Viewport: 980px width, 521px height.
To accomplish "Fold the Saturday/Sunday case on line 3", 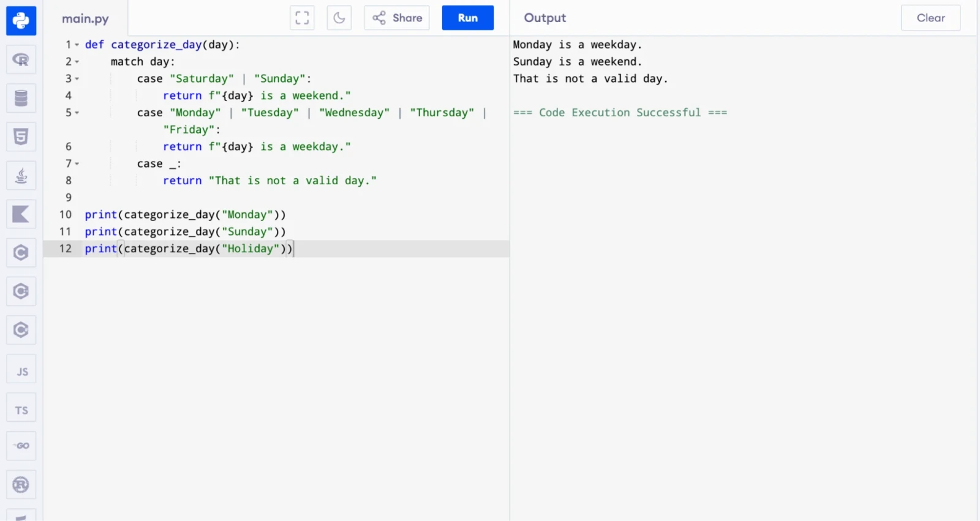I will (77, 79).
